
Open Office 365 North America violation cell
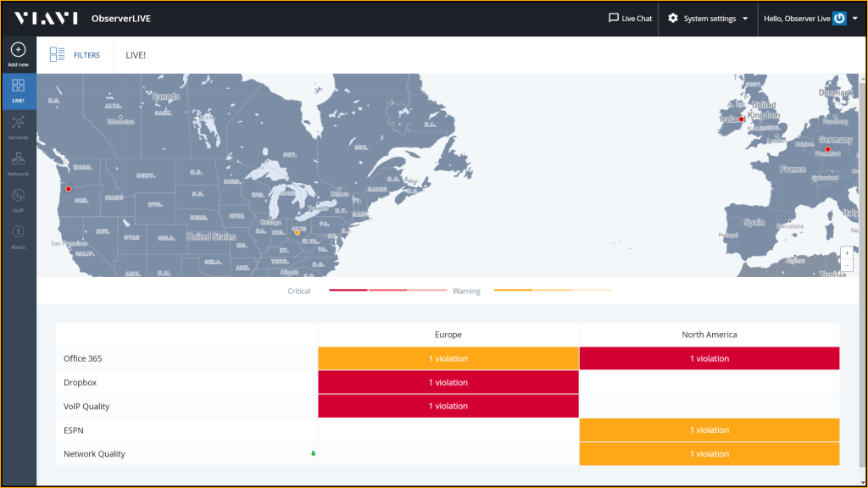coord(709,358)
